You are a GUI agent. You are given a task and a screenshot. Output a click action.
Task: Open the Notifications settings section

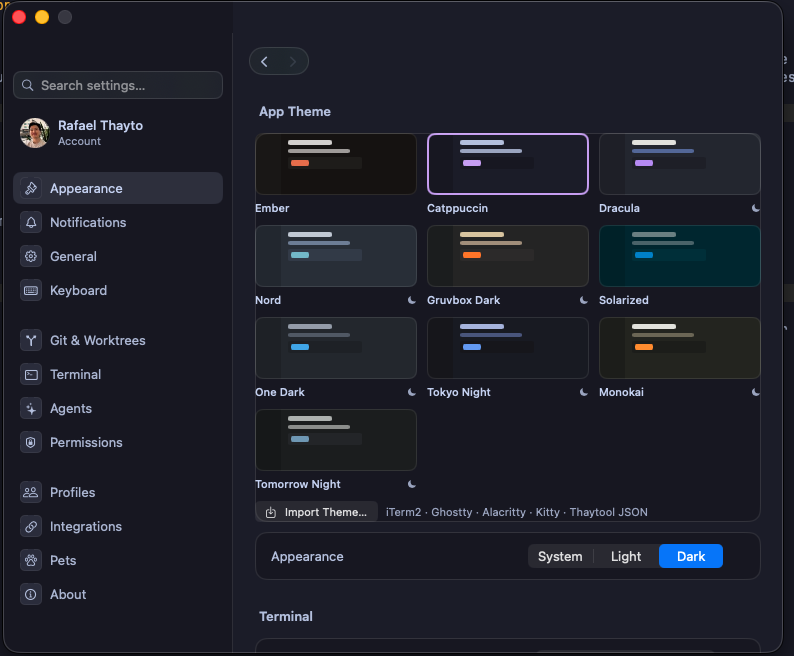tap(118, 222)
